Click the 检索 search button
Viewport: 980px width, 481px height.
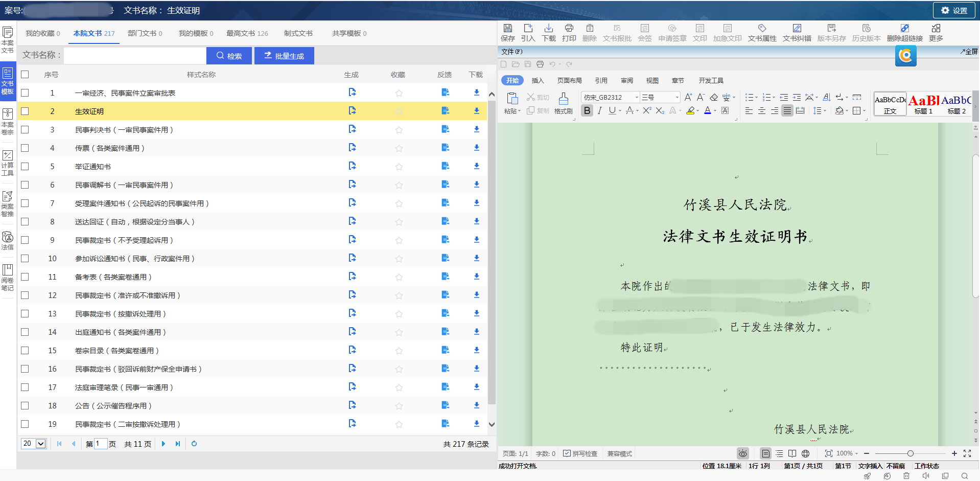[229, 56]
